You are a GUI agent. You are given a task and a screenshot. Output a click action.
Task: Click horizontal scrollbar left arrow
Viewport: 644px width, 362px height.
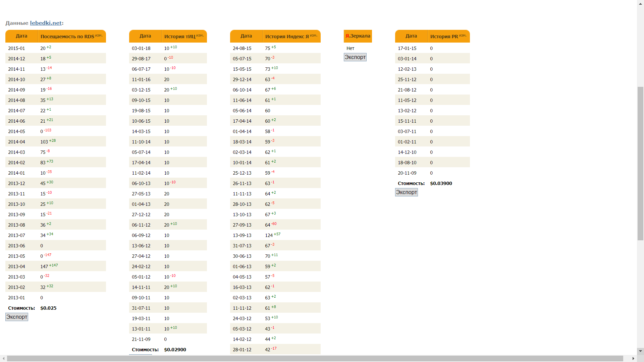click(x=4, y=358)
